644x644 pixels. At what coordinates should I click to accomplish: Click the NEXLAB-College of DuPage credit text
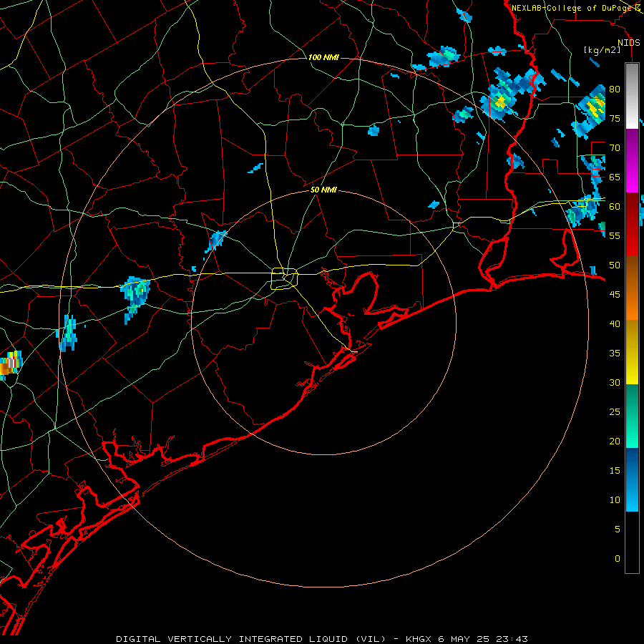575,8
